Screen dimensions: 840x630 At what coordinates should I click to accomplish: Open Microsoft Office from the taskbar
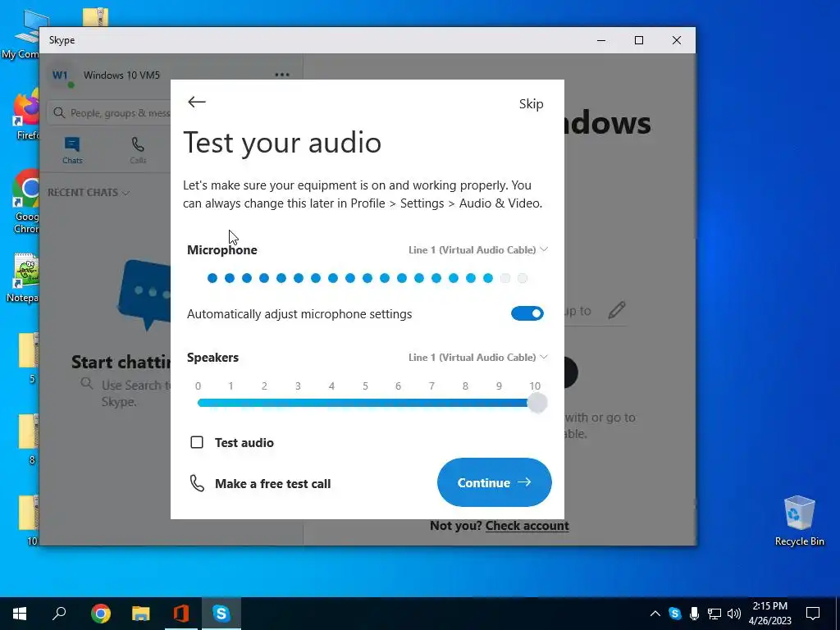coord(181,614)
